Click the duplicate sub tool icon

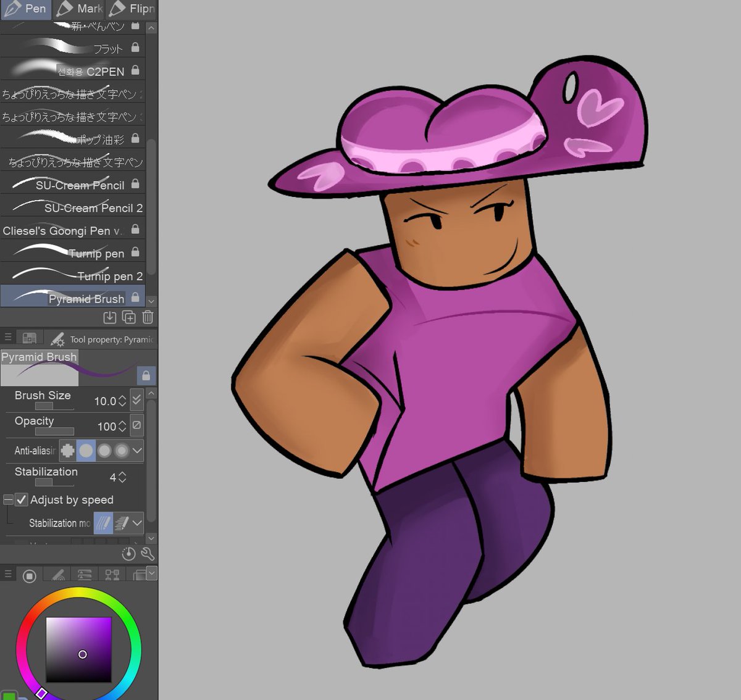(128, 317)
